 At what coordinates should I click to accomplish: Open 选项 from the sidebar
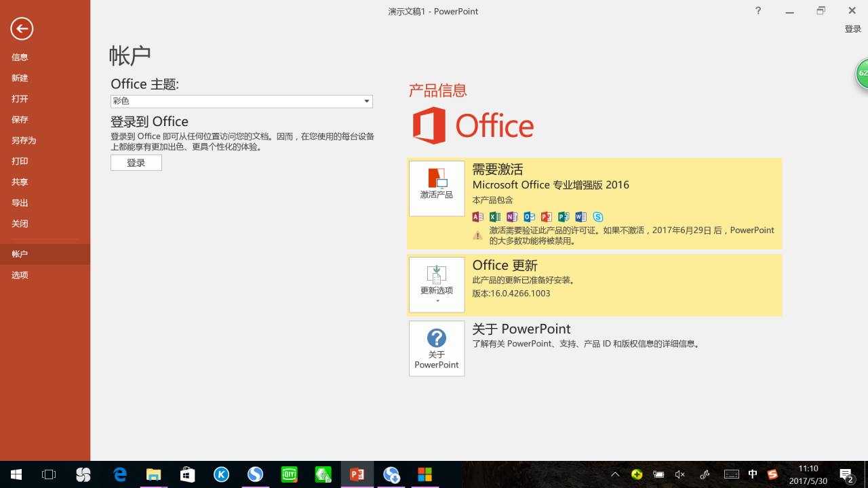(20, 274)
